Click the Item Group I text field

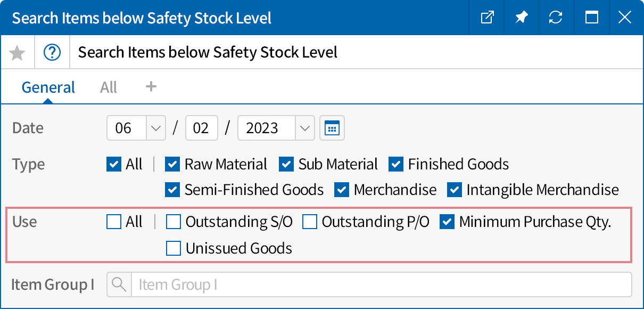381,285
